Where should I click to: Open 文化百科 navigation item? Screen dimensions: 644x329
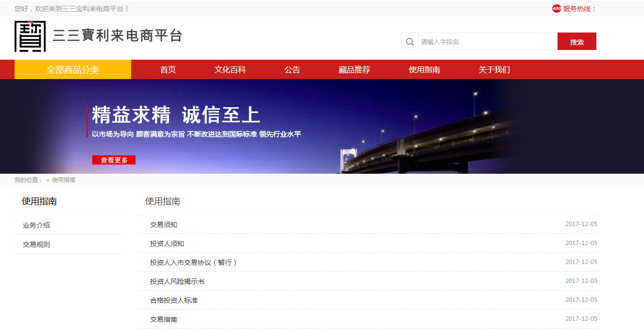point(230,70)
